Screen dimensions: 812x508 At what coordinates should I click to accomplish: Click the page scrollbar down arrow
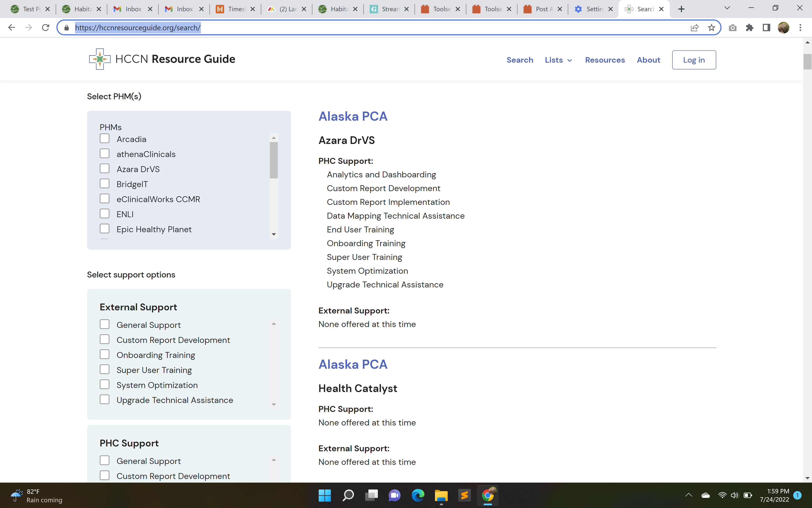(x=807, y=478)
